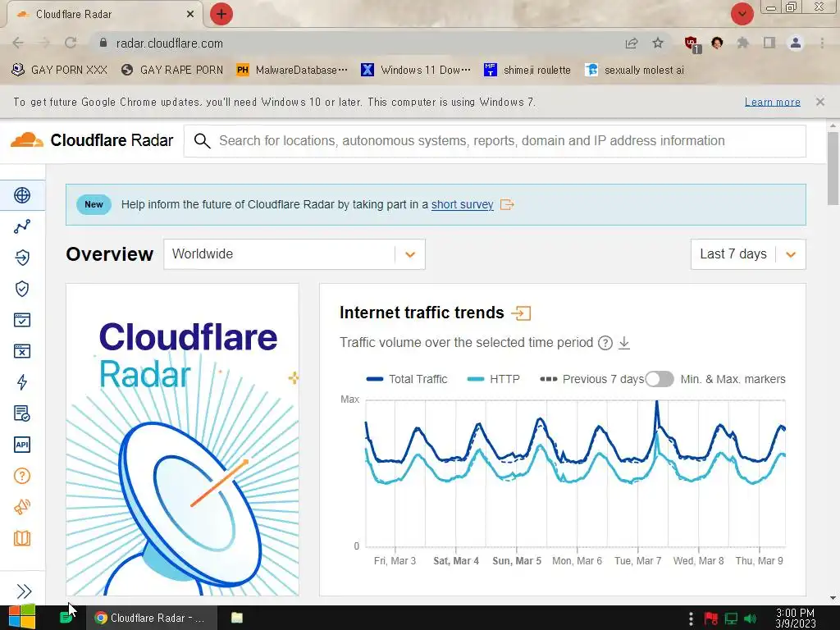Go back in browser history

(x=18, y=43)
